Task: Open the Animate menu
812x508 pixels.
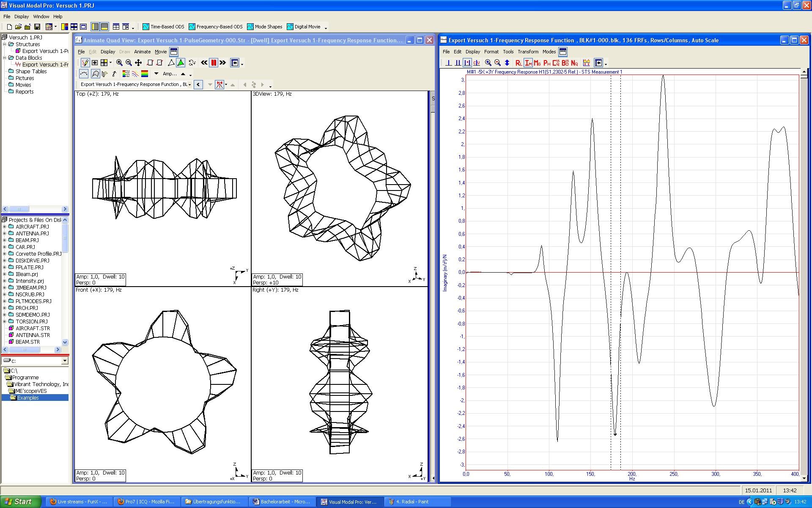Action: pos(142,52)
